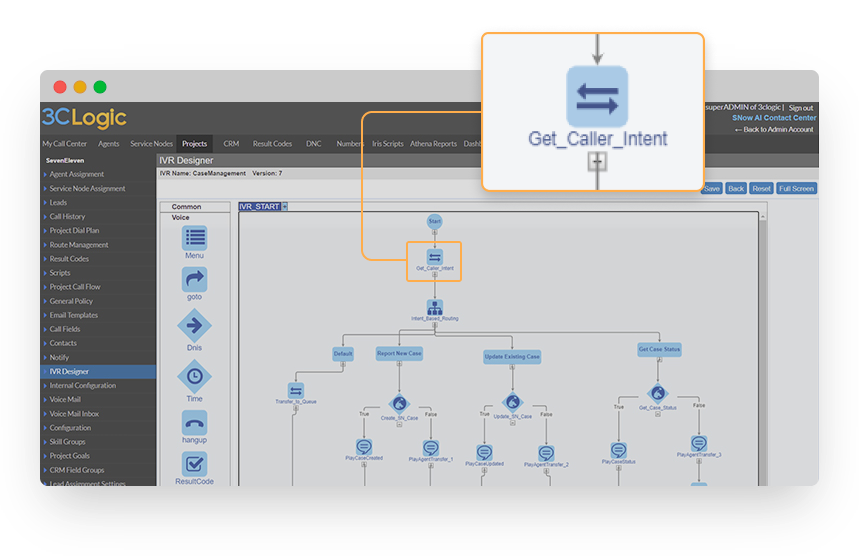The height and width of the screenshot is (556, 859).
Task: Click the IVR_START tab dropdown arrow
Action: point(285,207)
